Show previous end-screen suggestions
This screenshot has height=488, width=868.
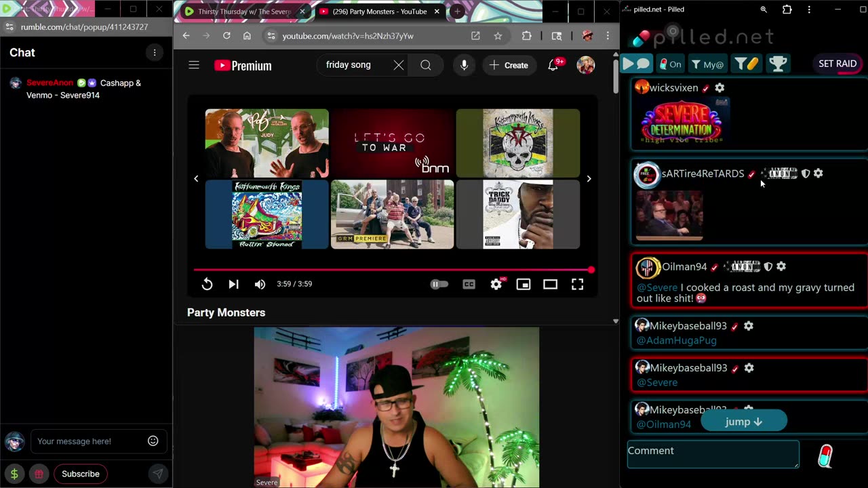pyautogui.click(x=196, y=179)
